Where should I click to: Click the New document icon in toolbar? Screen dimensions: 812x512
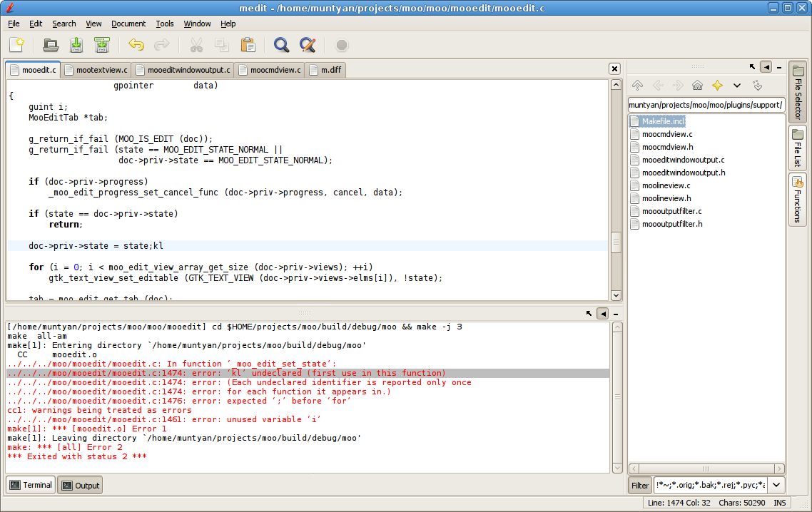click(x=16, y=45)
